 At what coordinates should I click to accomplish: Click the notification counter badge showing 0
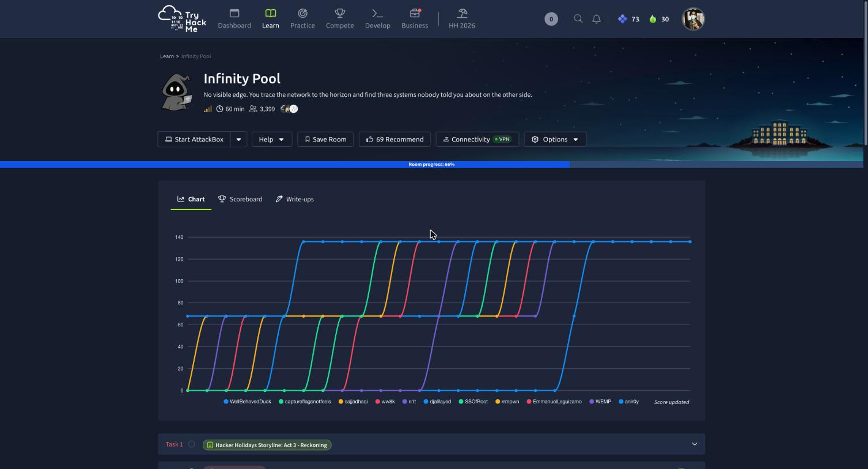551,19
